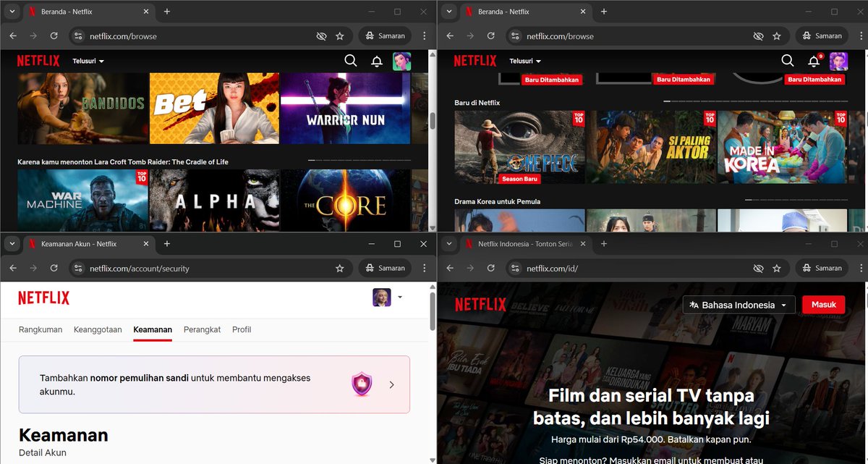The width and height of the screenshot is (868, 464).
Task: Go back in top-left window
Action: [13, 35]
